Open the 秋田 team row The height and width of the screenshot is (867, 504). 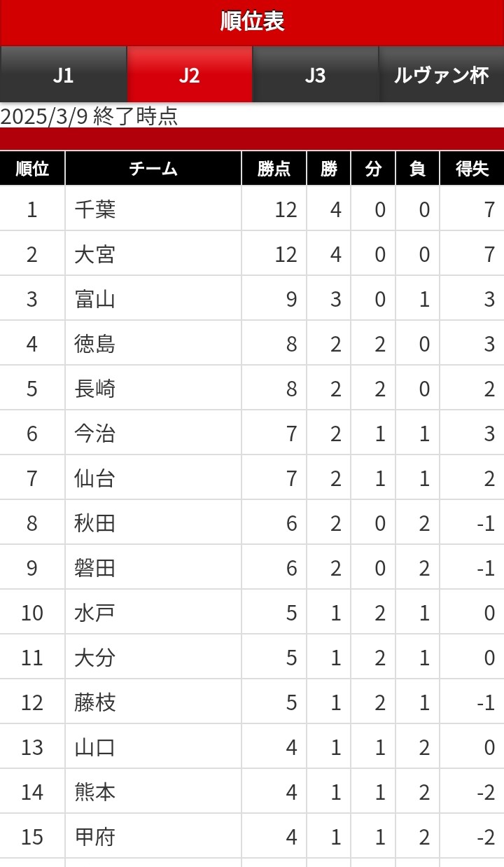(95, 523)
